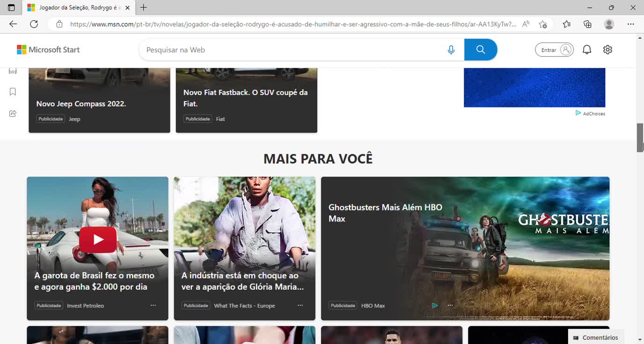Reload the page with refresh icon
The width and height of the screenshot is (644, 344).
pos(34,24)
